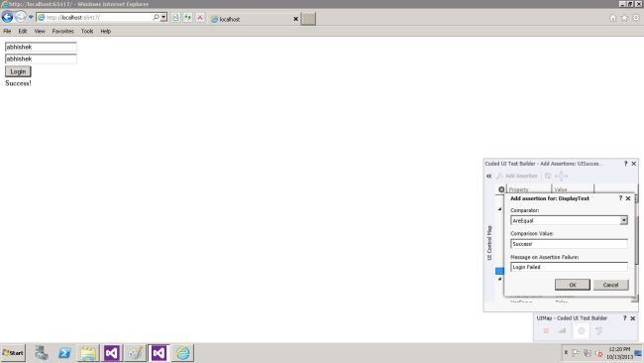This screenshot has height=363, width=644.
Task: Open a new blank tab
Action: tap(308, 19)
